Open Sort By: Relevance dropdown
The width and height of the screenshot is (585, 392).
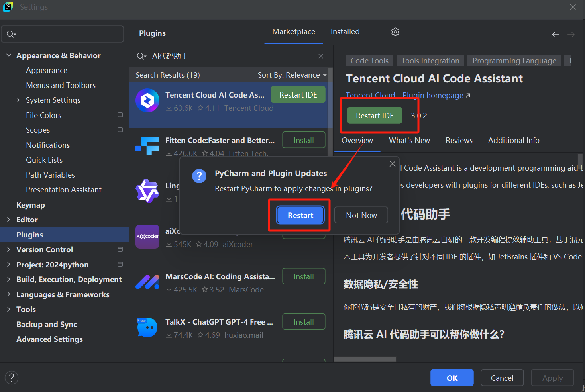coord(292,75)
